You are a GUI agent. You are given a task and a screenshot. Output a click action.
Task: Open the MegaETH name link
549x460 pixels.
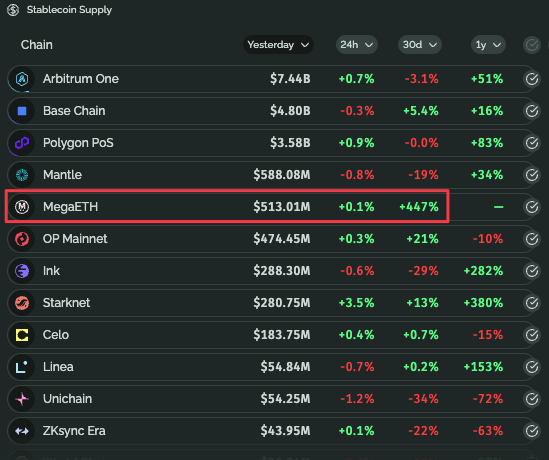(x=70, y=207)
